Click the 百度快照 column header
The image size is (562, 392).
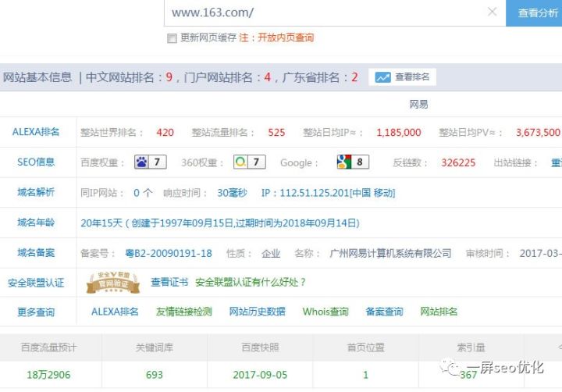[x=260, y=347]
